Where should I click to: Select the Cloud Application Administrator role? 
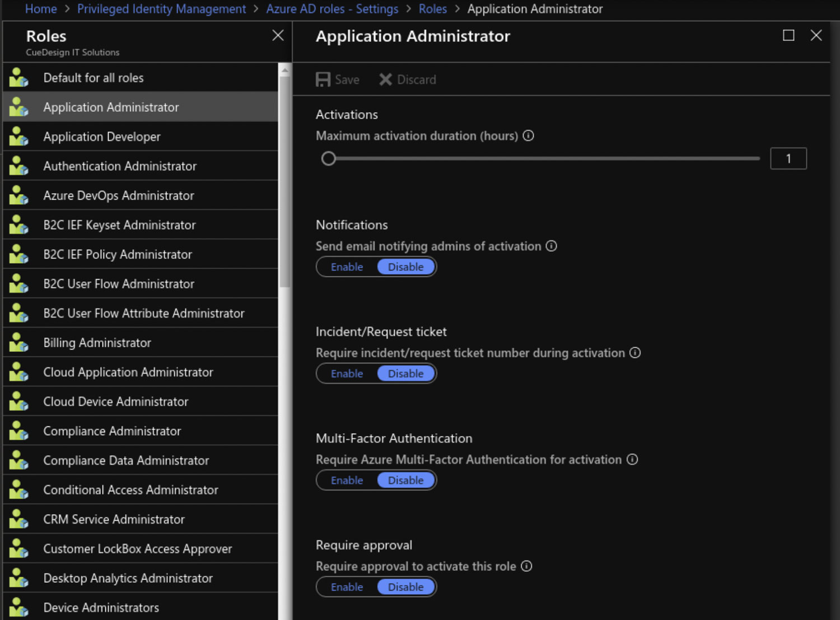pos(141,372)
